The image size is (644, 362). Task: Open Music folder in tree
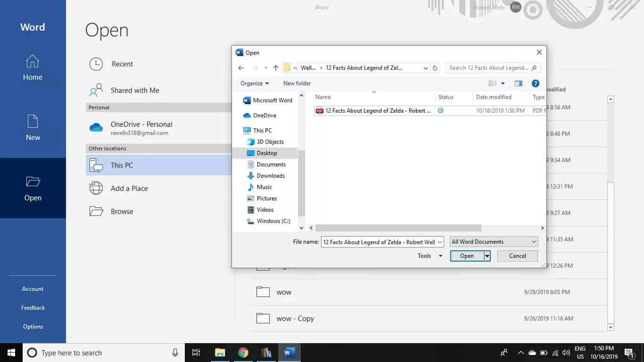(260, 187)
